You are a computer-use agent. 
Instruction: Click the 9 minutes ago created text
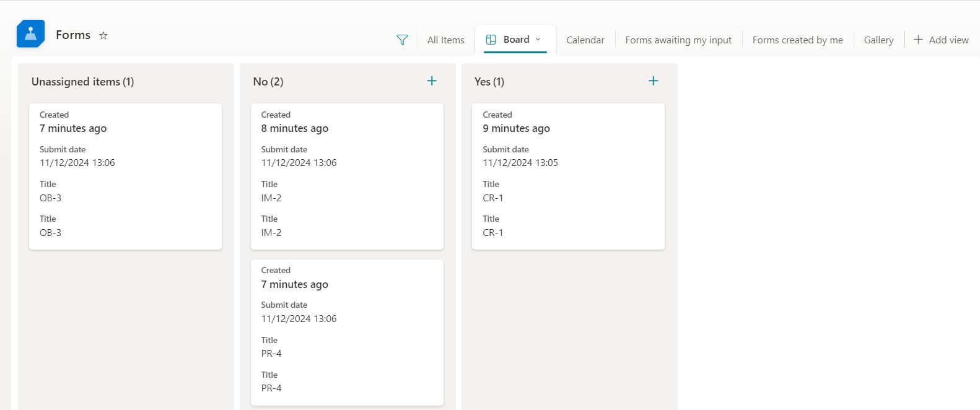(x=516, y=128)
